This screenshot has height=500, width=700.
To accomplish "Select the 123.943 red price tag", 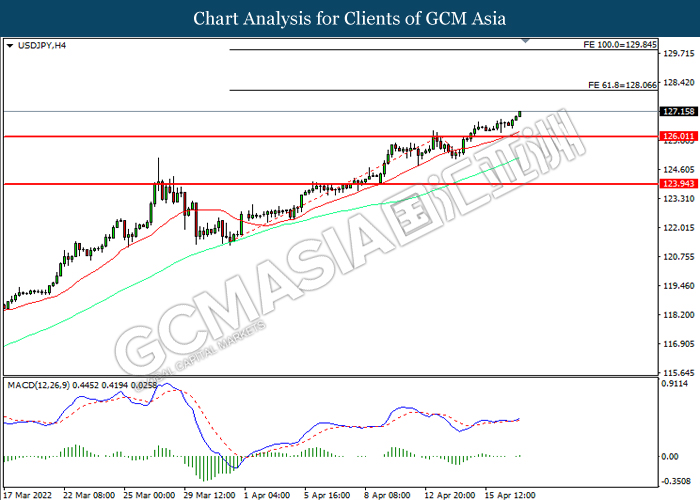I will click(x=679, y=183).
